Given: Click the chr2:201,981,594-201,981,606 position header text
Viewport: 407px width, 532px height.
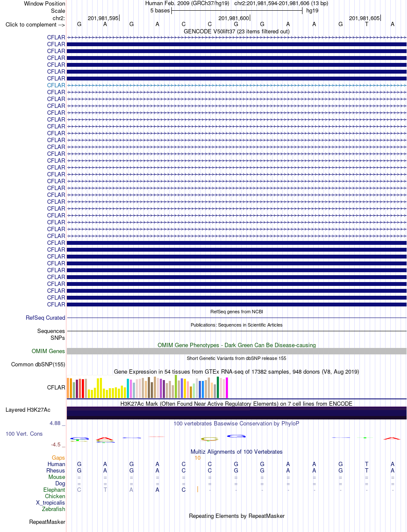Looking at the screenshot, I should tap(281, 3).
